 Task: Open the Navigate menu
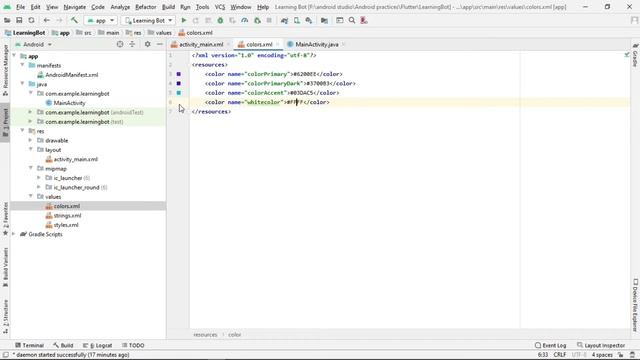pyautogui.click(x=75, y=7)
